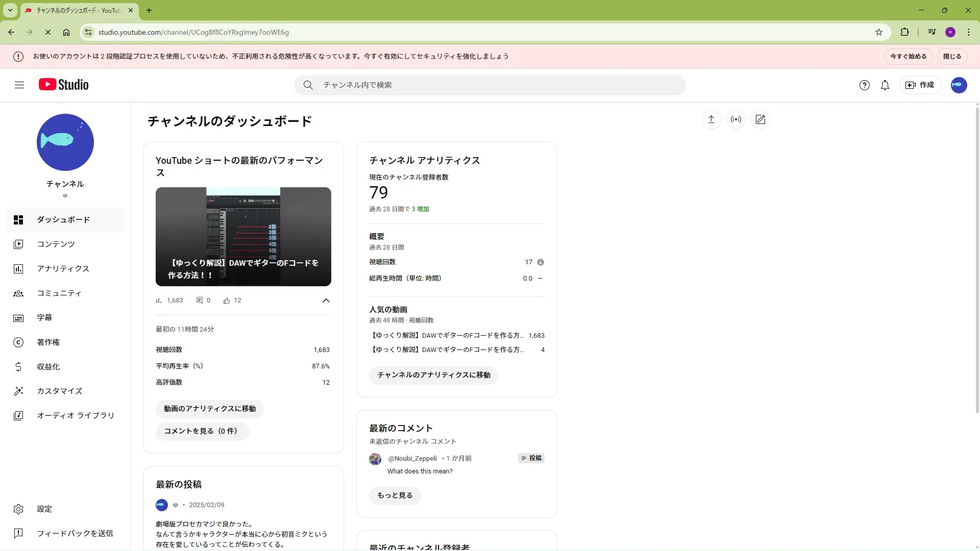Open the notifications bell
980x551 pixels.
coord(885,85)
